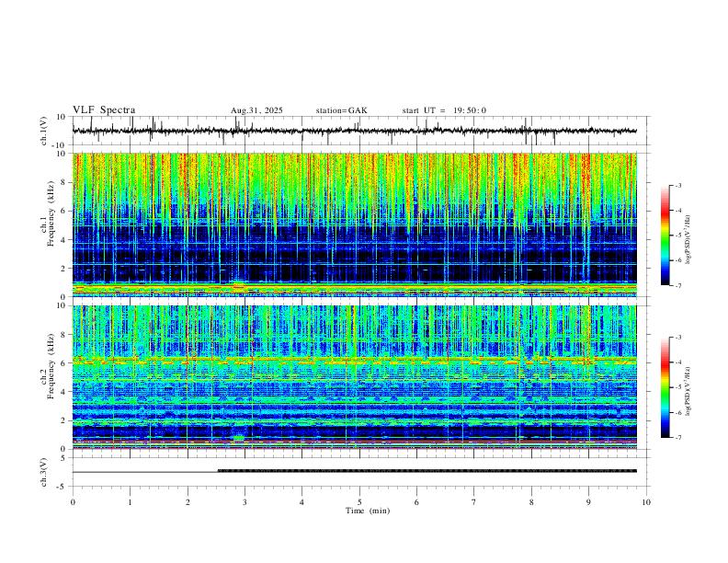Click the "ch.1(V)" waveform axis label
Image resolution: width=728 pixels, height=563 pixels.
(x=44, y=131)
